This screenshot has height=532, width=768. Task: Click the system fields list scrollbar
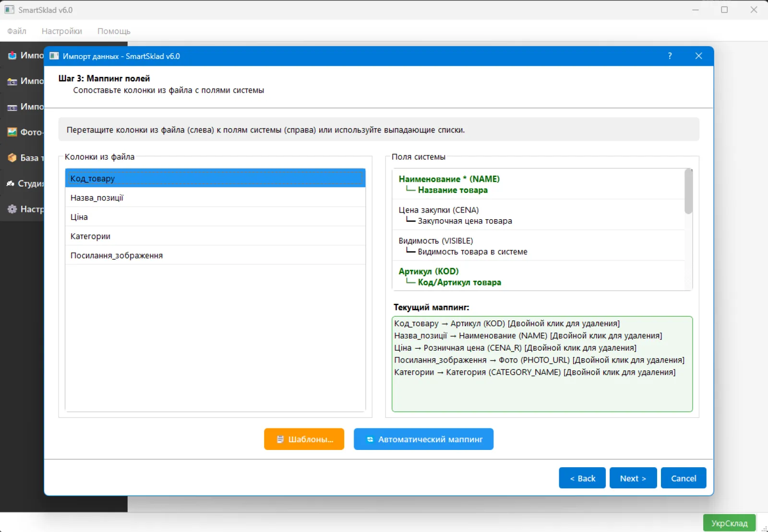(688, 192)
